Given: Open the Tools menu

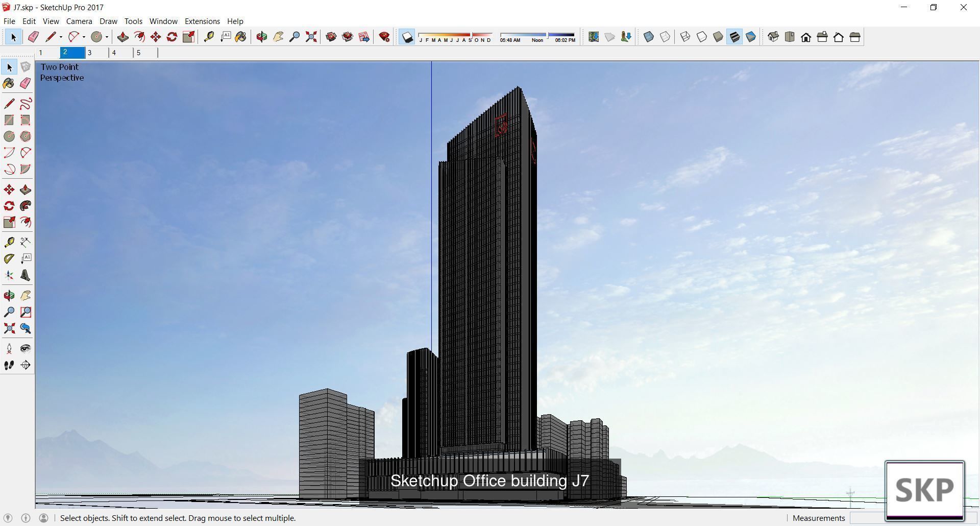Looking at the screenshot, I should point(133,21).
